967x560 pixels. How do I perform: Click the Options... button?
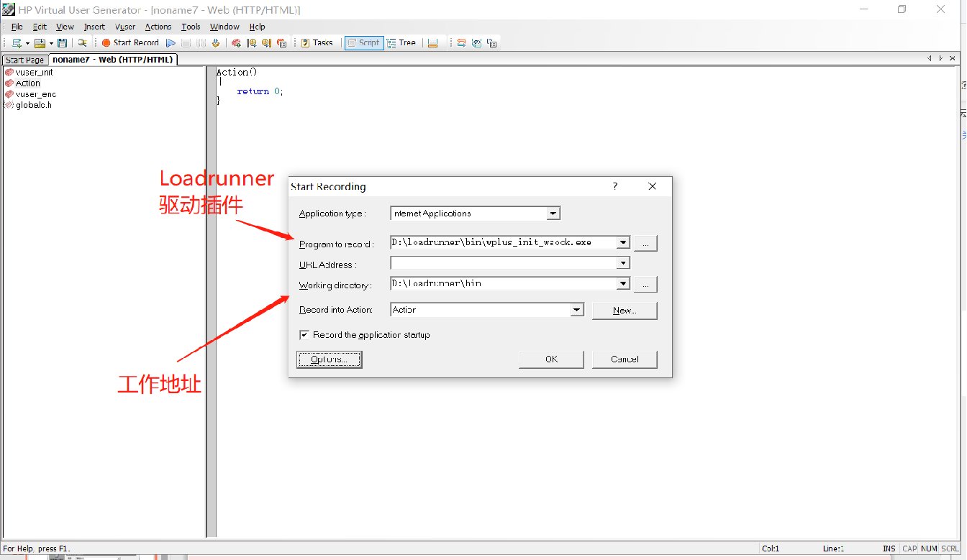(x=330, y=359)
